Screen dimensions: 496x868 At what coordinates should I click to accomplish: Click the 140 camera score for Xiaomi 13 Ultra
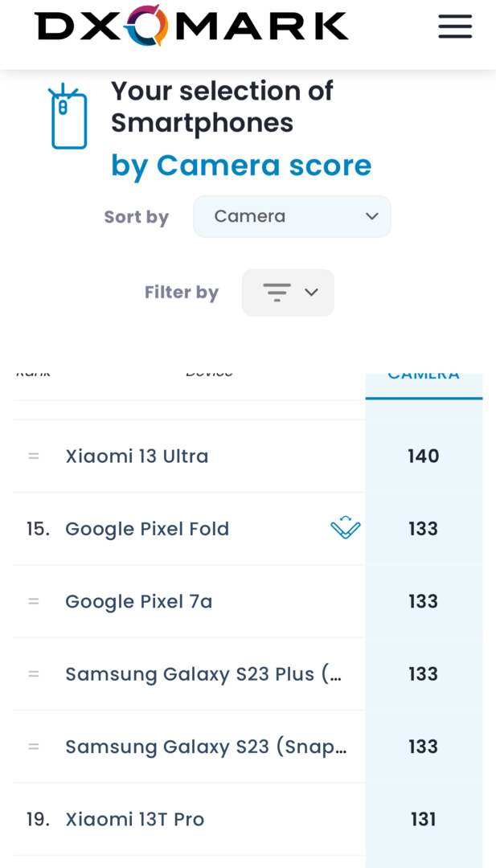[424, 456]
